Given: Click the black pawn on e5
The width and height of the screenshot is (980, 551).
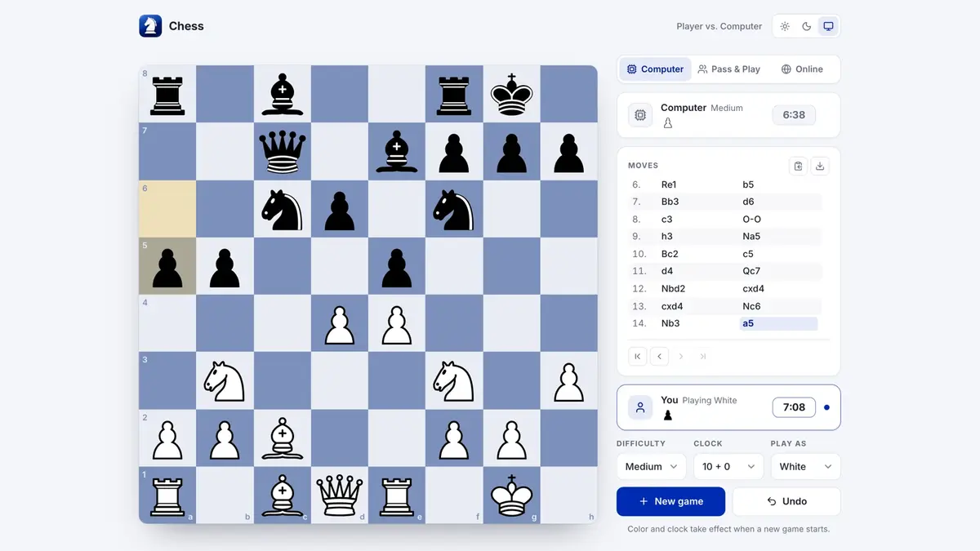Looking at the screenshot, I should [397, 266].
